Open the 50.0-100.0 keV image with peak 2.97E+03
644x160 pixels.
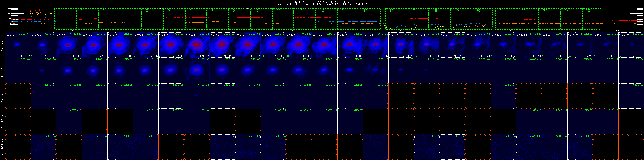point(375,147)
